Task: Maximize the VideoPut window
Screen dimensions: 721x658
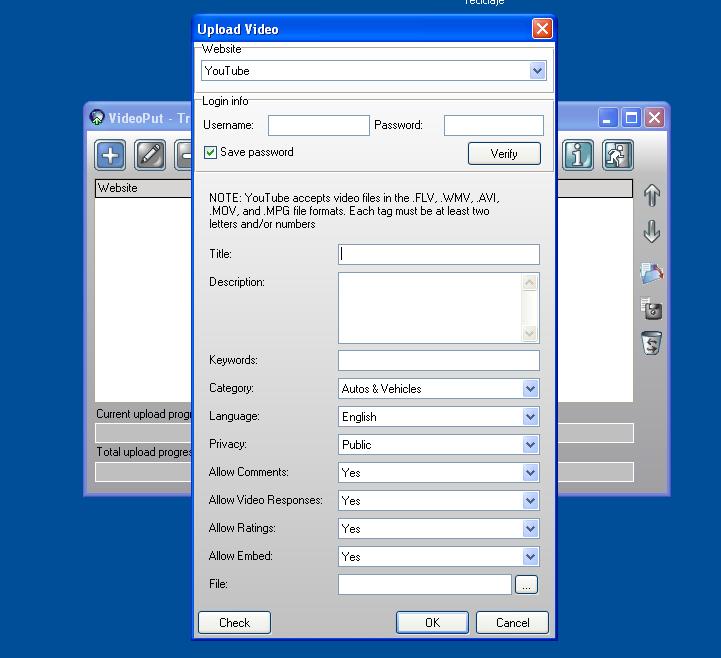Action: pyautogui.click(x=631, y=118)
